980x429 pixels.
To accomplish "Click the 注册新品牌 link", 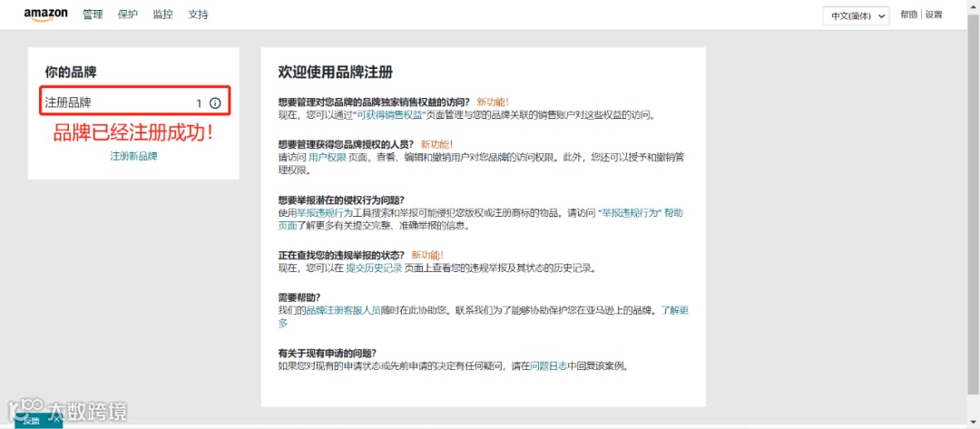I will (x=133, y=156).
